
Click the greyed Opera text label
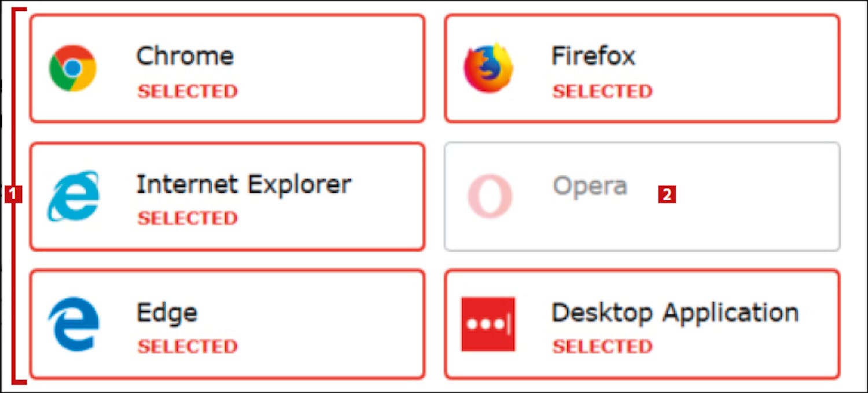[590, 186]
